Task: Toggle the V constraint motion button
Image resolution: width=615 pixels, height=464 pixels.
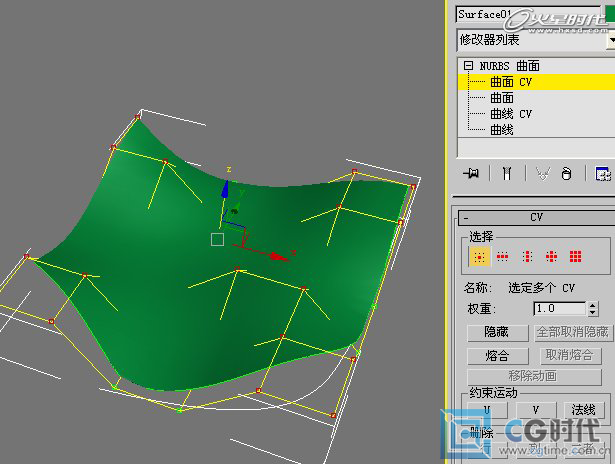Action: pyautogui.click(x=536, y=410)
